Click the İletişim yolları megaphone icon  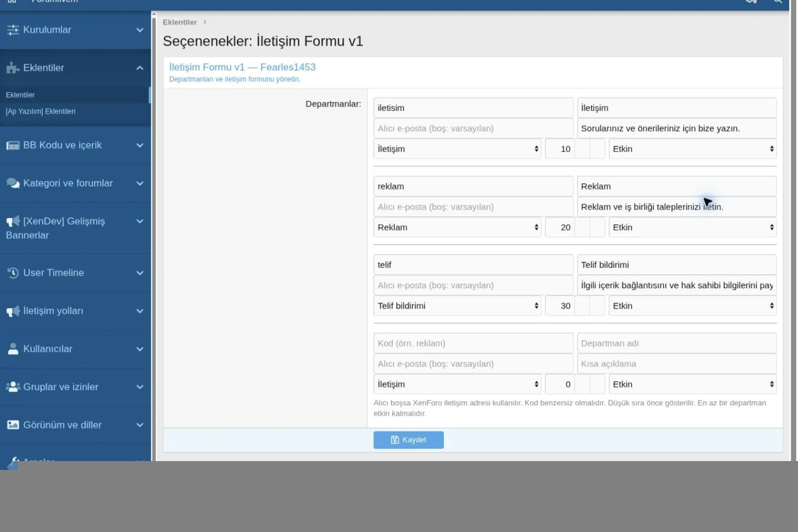(x=13, y=311)
